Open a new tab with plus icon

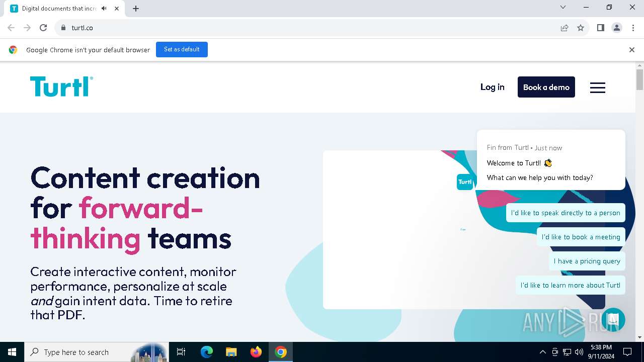click(136, 9)
